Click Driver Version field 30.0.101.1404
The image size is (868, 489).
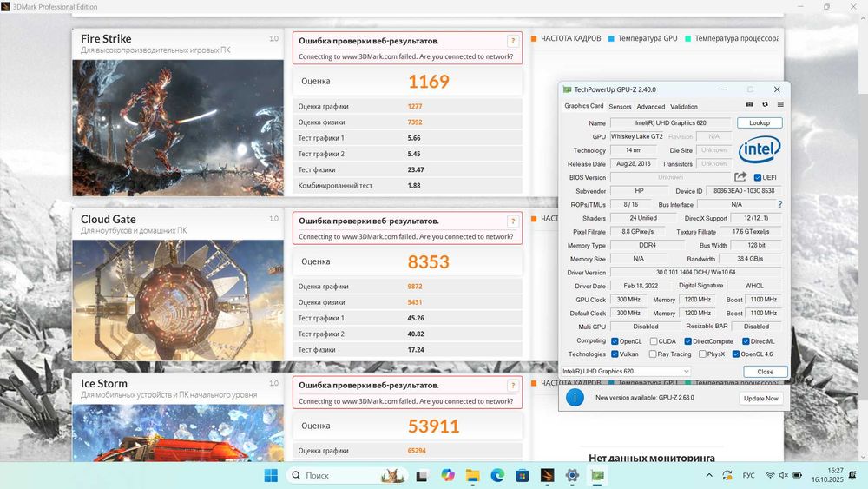695,273
